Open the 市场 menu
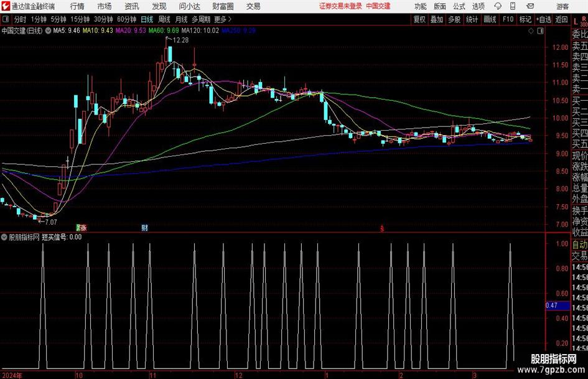The height and width of the screenshot is (379, 588). (x=105, y=6)
